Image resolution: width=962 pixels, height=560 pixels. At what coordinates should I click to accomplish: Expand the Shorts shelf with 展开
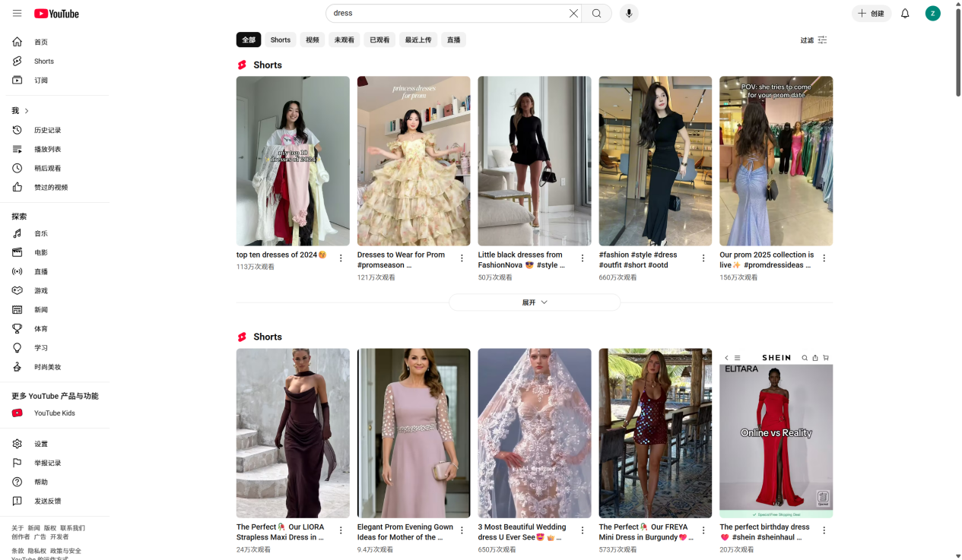(x=535, y=302)
